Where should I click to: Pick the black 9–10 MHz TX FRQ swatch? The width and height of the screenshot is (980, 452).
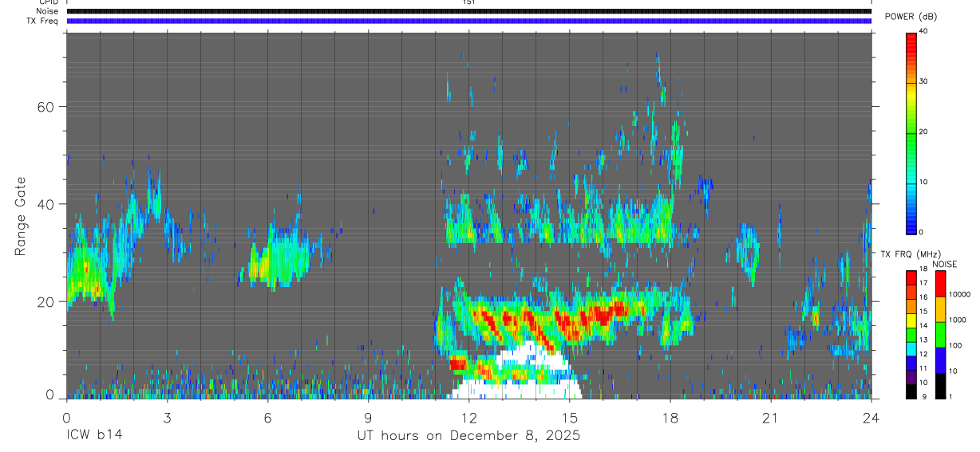coord(911,391)
